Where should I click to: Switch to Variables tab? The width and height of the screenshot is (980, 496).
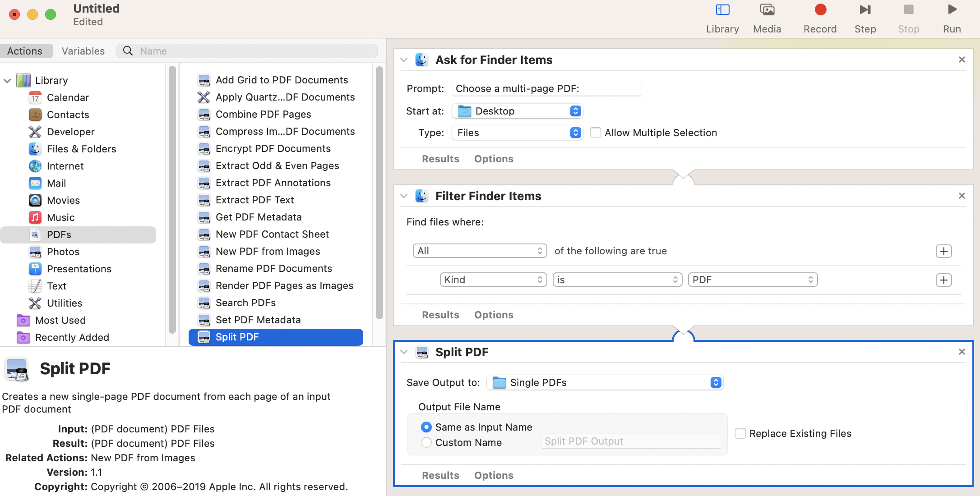click(x=83, y=51)
